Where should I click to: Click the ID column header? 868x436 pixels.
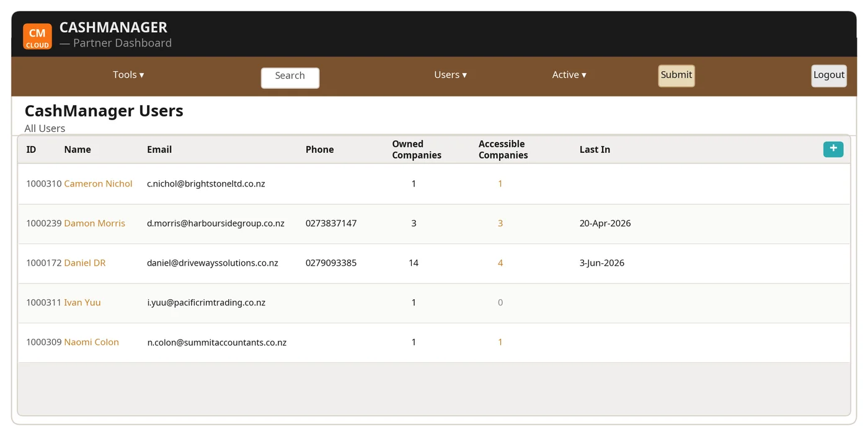[x=31, y=150]
